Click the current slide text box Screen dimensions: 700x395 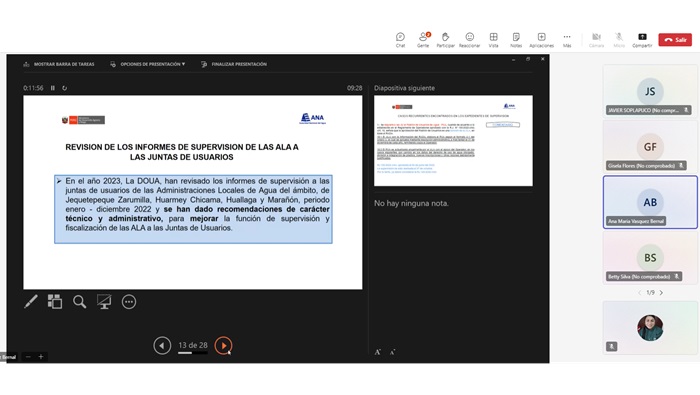tap(193, 209)
